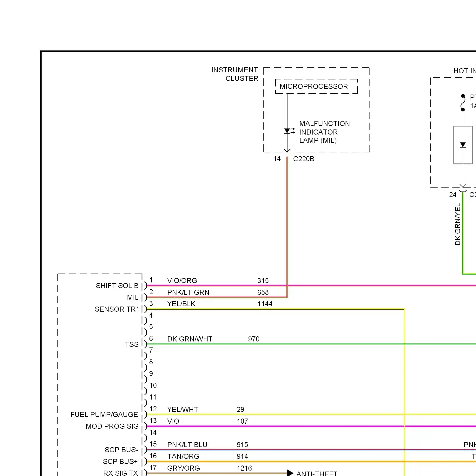This screenshot has width=476, height=476.
Task: Click the VIO wire label at pin 13
Action: [x=173, y=421]
